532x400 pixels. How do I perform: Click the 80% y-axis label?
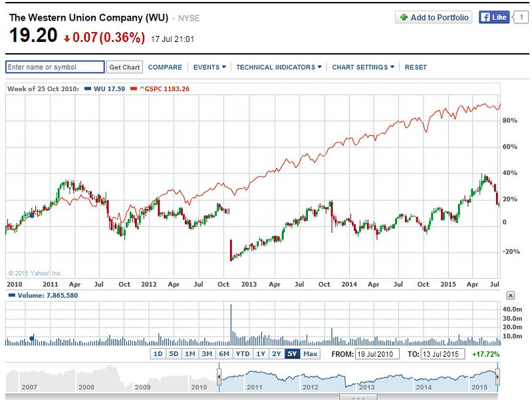509,120
